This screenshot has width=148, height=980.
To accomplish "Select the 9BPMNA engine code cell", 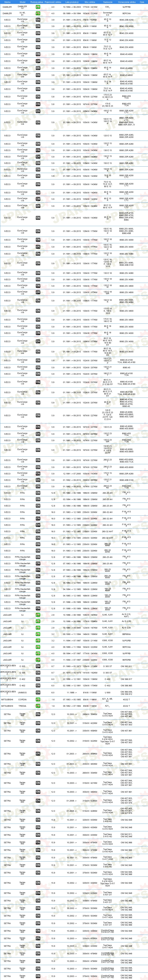I will point(127,634).
